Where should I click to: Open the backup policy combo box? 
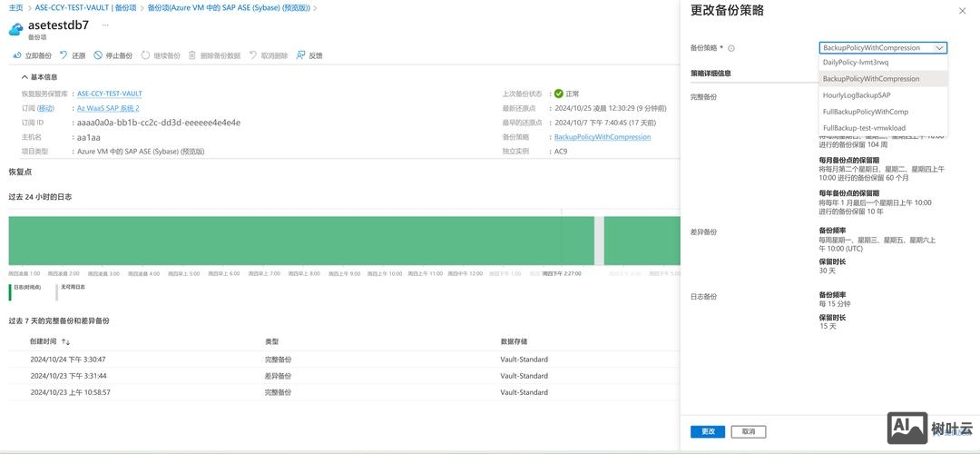(883, 47)
